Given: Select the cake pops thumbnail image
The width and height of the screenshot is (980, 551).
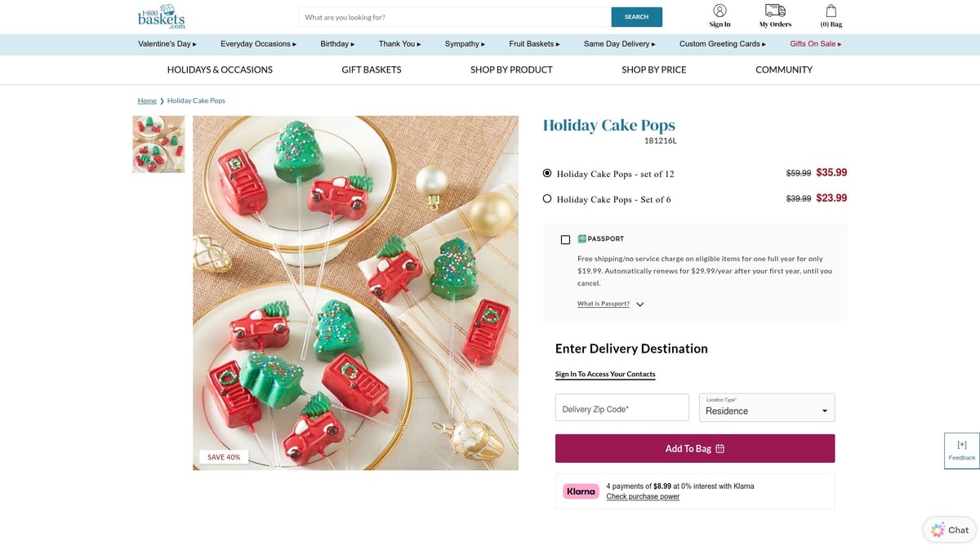Looking at the screenshot, I should pos(158,144).
